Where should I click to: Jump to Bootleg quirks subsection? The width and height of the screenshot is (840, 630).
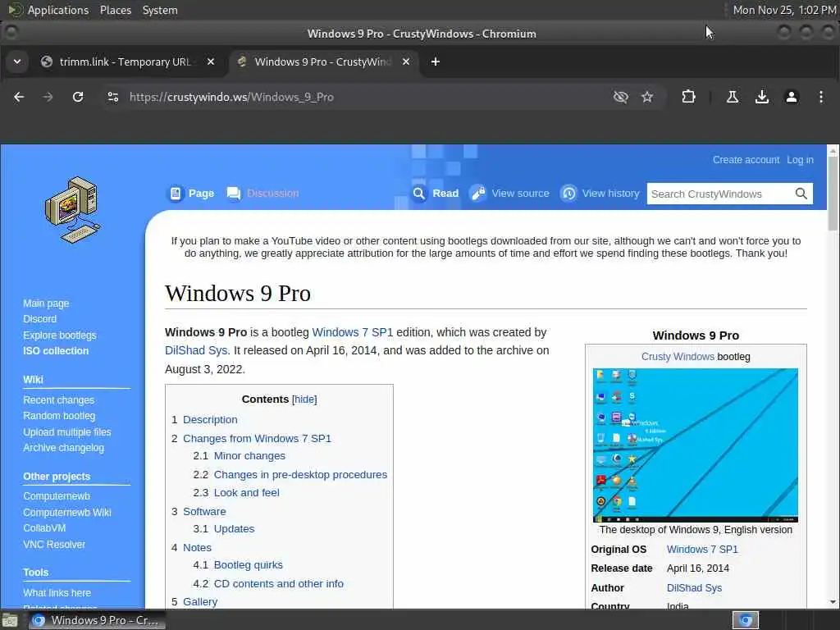point(248,564)
